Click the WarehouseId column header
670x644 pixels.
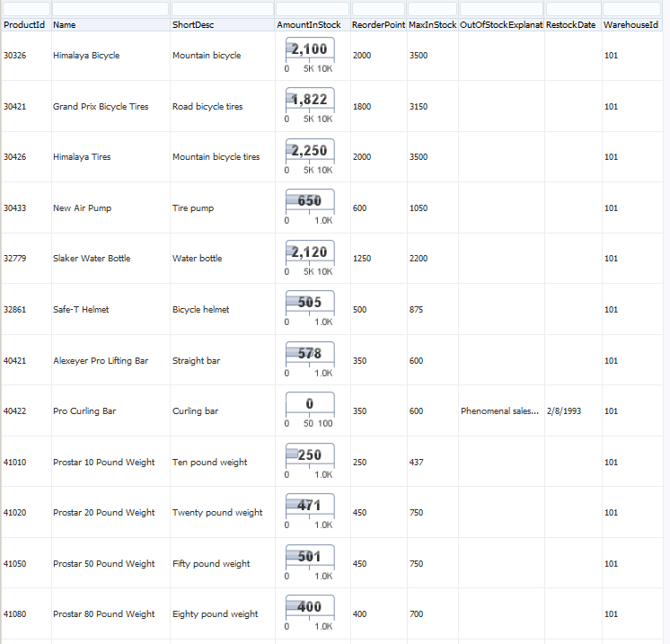tap(632, 25)
